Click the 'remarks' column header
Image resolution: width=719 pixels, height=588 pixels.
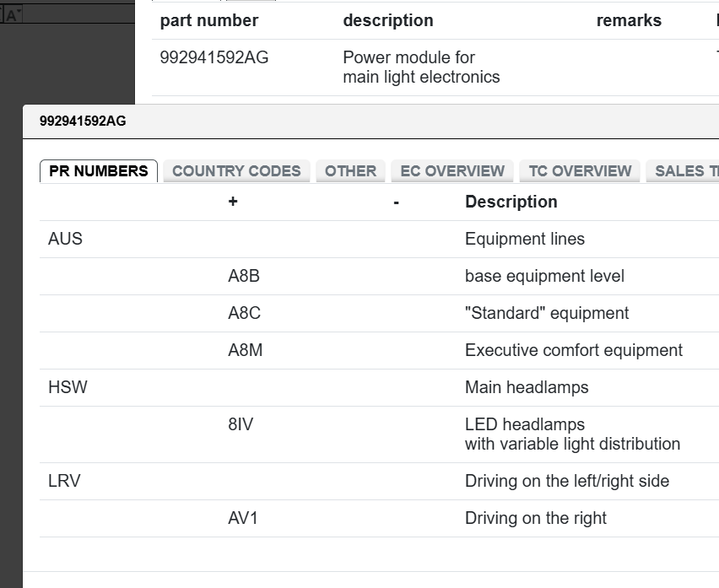629,20
